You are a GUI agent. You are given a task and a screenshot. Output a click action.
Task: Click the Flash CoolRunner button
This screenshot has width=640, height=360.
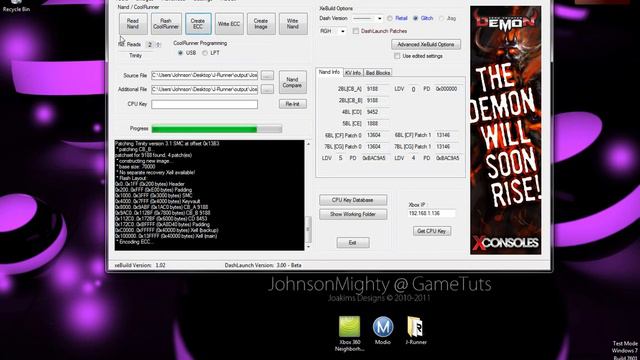[x=166, y=24]
